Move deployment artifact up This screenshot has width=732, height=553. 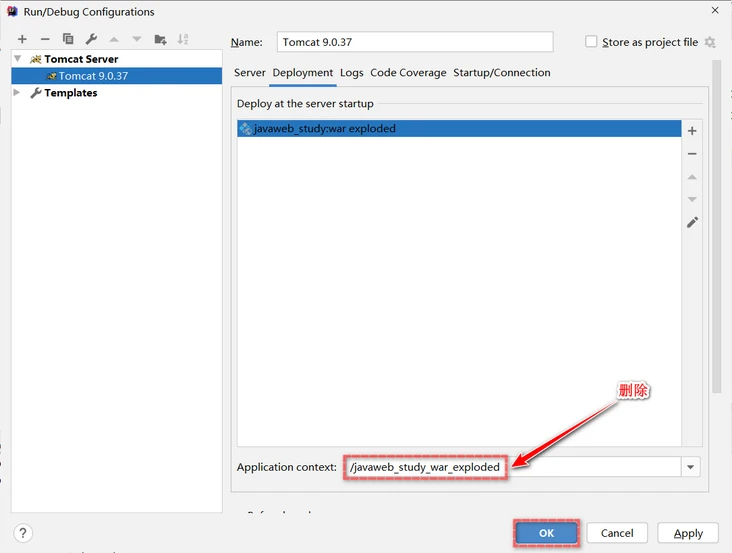(x=692, y=177)
